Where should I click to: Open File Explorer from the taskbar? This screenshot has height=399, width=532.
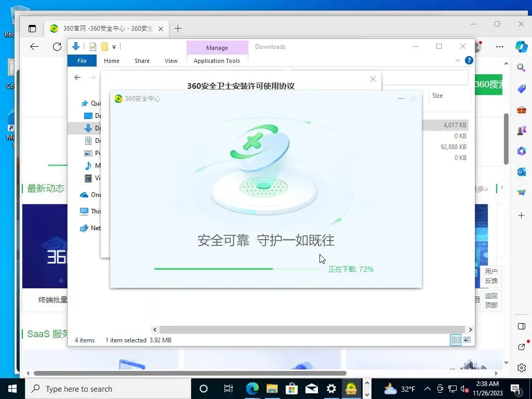(x=272, y=389)
